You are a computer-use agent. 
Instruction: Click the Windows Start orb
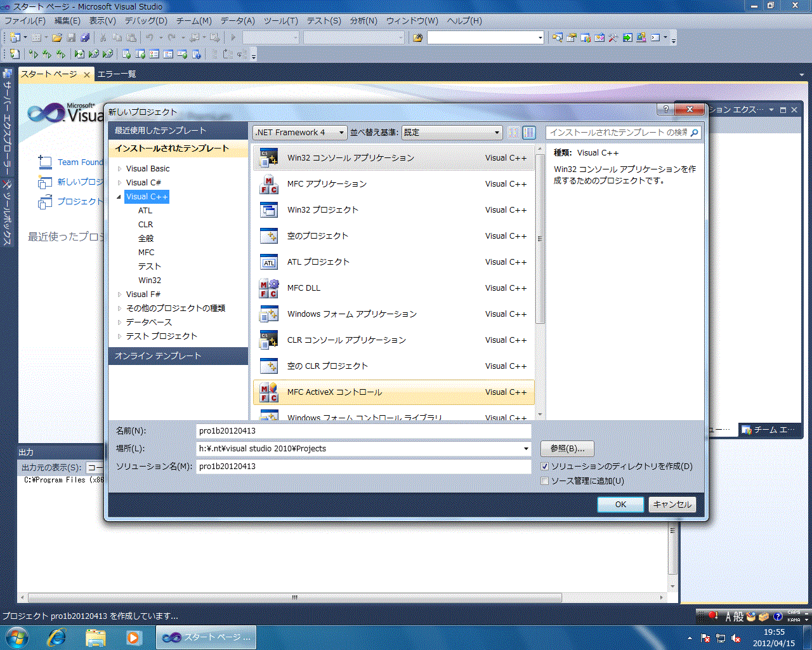[x=16, y=637]
